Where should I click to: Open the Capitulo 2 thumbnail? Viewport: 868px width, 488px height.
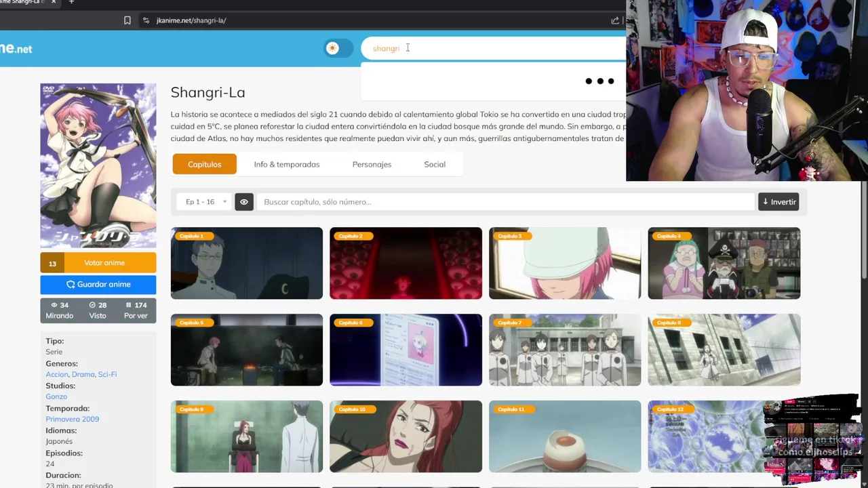click(406, 263)
